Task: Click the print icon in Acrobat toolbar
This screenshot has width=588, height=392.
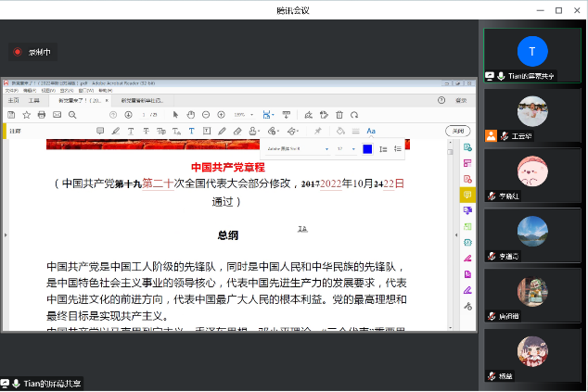Action: [42, 115]
